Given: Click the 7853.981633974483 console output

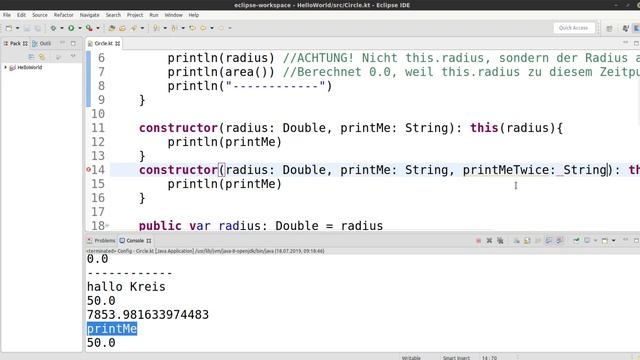Looking at the screenshot, I should pyautogui.click(x=148, y=315).
